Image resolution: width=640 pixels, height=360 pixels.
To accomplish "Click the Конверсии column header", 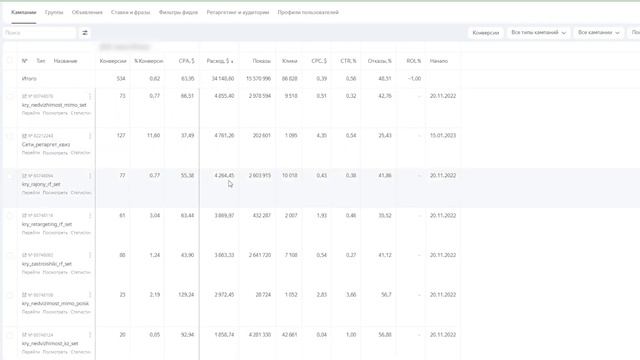I will [113, 61].
